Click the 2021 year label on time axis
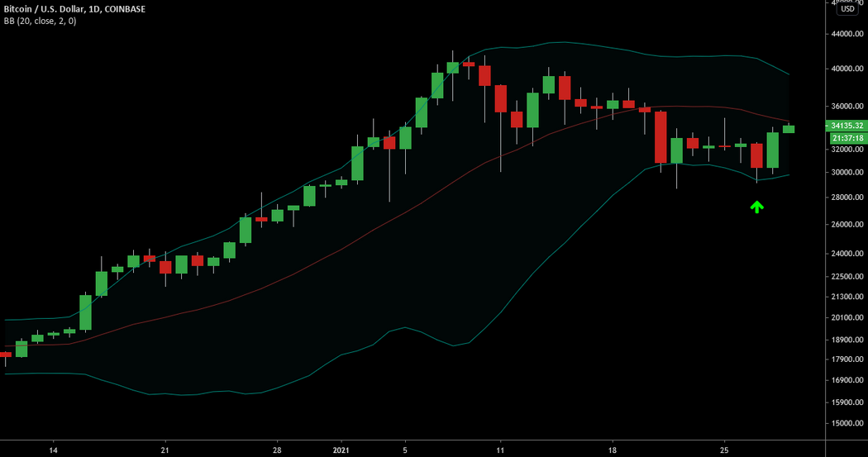The image size is (868, 457). (x=341, y=450)
